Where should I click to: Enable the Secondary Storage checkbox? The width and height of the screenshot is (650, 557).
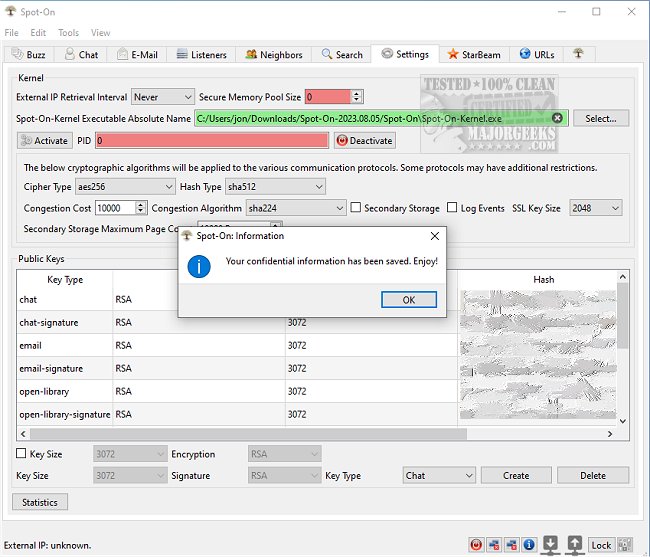(356, 207)
